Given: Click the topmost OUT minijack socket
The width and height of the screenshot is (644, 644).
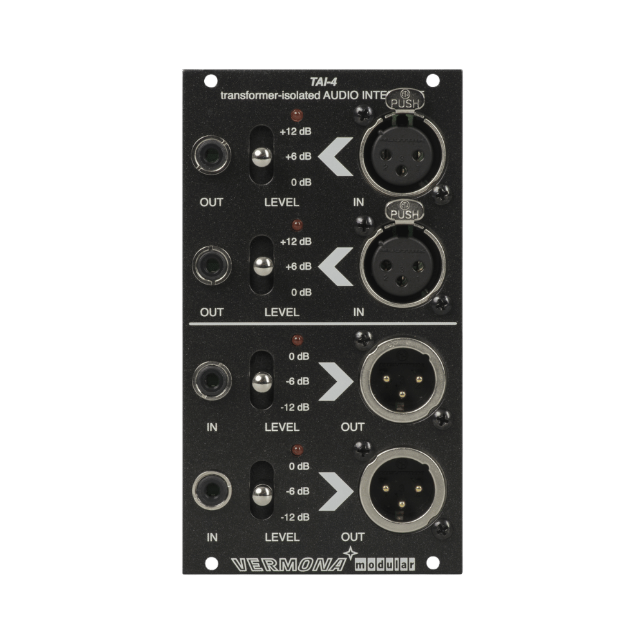Looking at the screenshot, I should pyautogui.click(x=211, y=156).
